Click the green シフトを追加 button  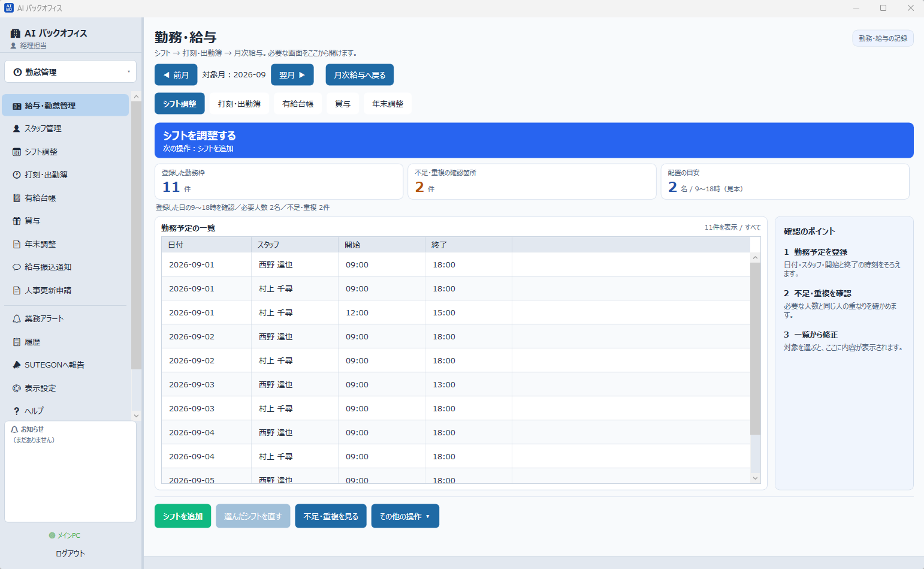click(x=183, y=516)
